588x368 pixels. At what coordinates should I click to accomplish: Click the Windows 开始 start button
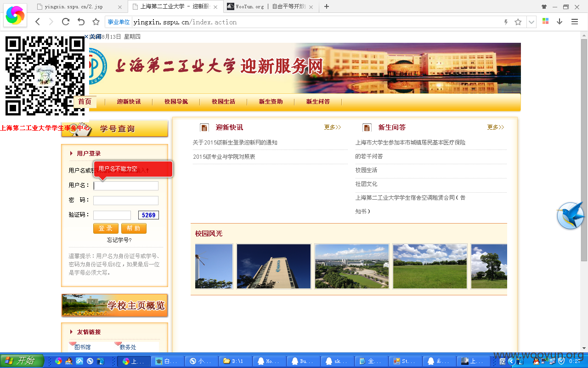click(22, 361)
